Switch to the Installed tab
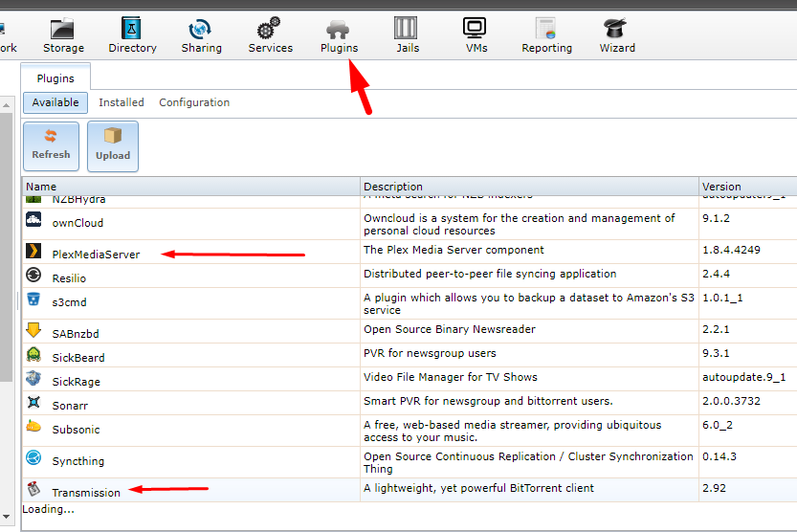This screenshot has height=532, width=797. (x=121, y=102)
